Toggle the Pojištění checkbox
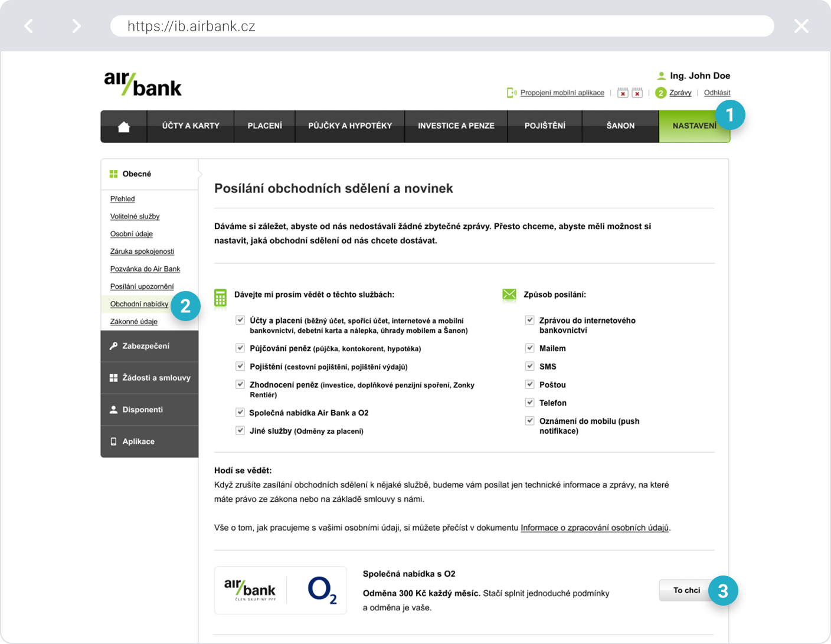Image resolution: width=831 pixels, height=644 pixels. 240,366
